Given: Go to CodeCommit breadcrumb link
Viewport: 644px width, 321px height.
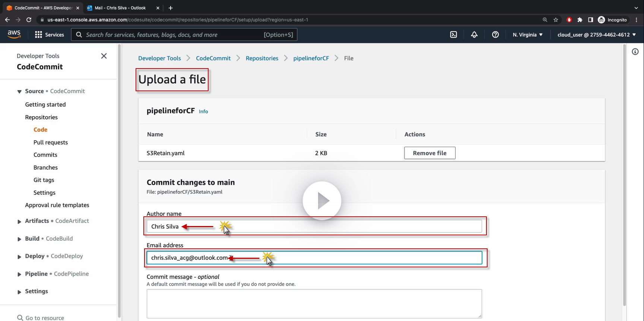Looking at the screenshot, I should [x=213, y=58].
